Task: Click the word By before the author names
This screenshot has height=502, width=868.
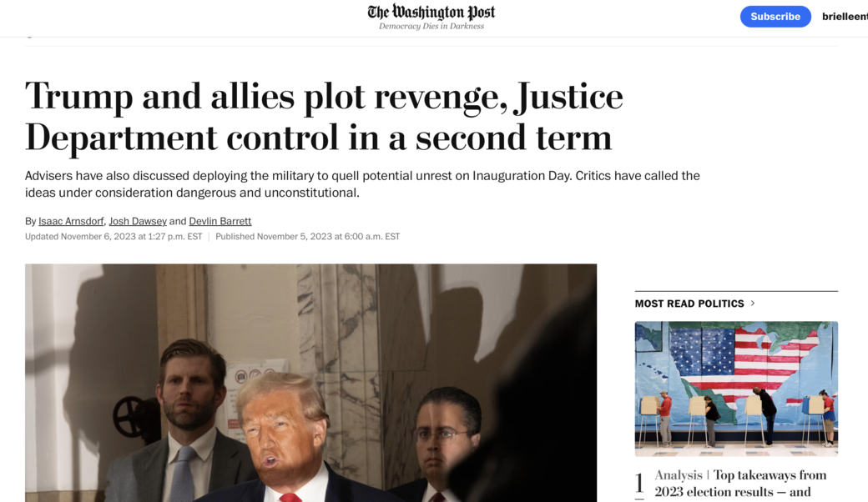Action: point(30,221)
